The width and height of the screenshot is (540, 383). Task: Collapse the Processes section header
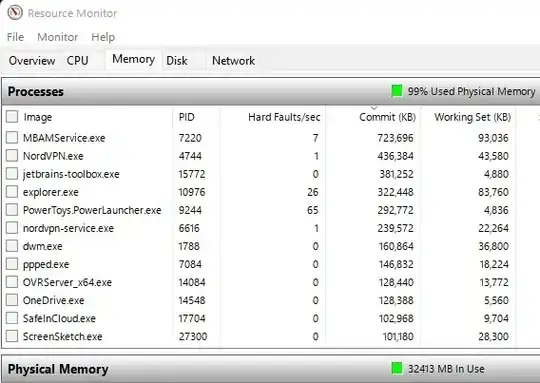tap(271, 92)
